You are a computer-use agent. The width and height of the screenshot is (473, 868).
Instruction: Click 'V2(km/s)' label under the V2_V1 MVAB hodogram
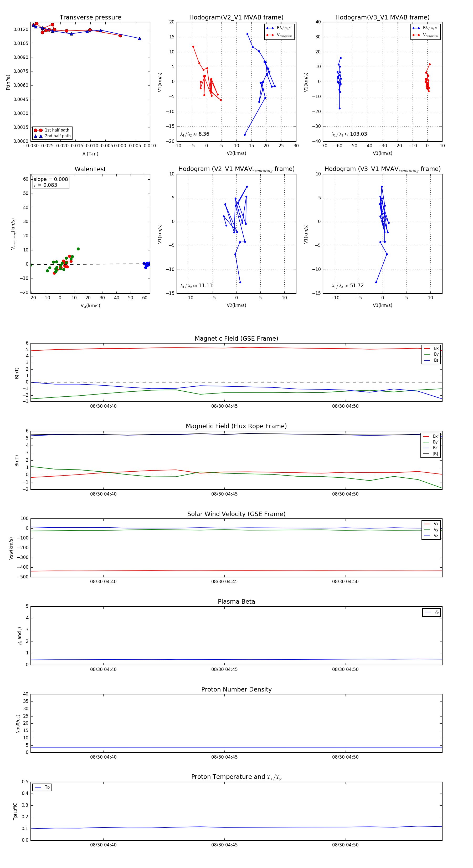[236, 154]
